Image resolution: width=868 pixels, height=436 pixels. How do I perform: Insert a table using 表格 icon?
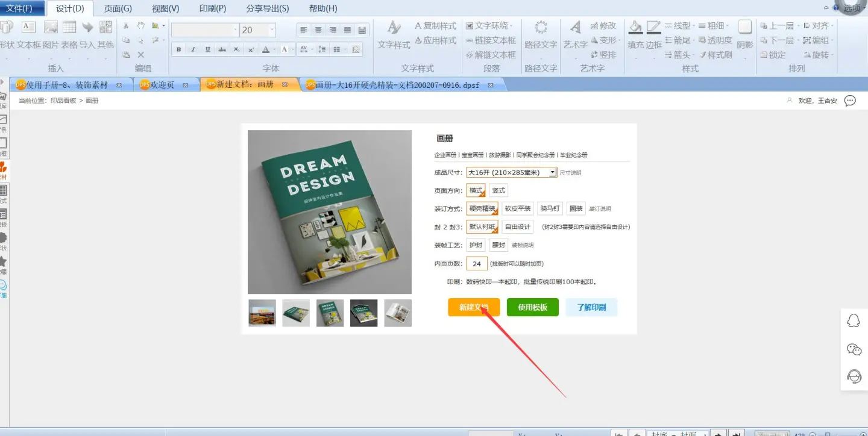click(69, 28)
